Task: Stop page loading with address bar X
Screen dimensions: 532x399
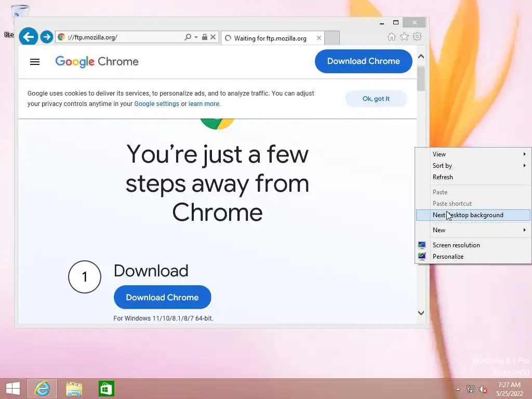Action: pos(213,37)
